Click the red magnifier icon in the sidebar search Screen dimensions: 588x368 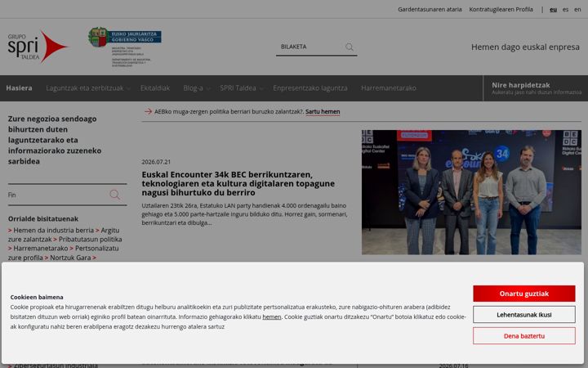coord(115,195)
